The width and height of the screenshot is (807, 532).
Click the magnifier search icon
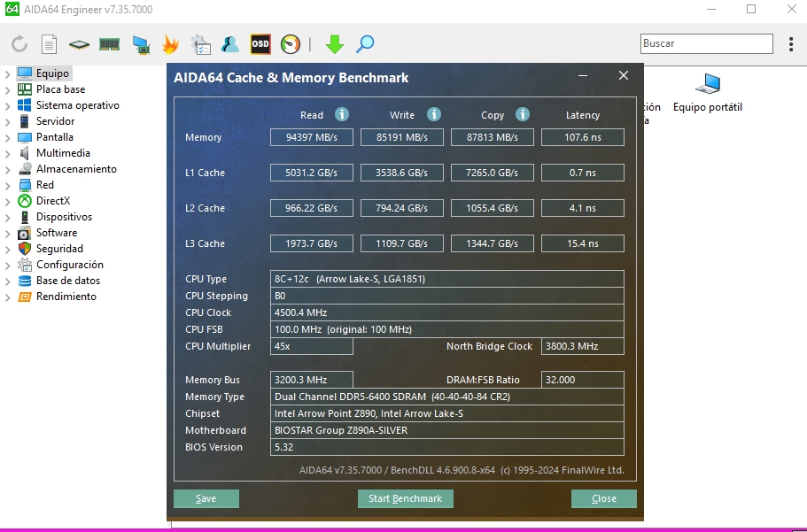coord(365,44)
